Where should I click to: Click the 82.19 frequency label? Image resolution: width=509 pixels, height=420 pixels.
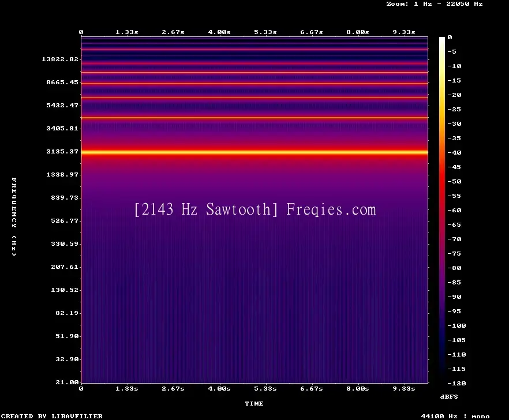pos(67,313)
